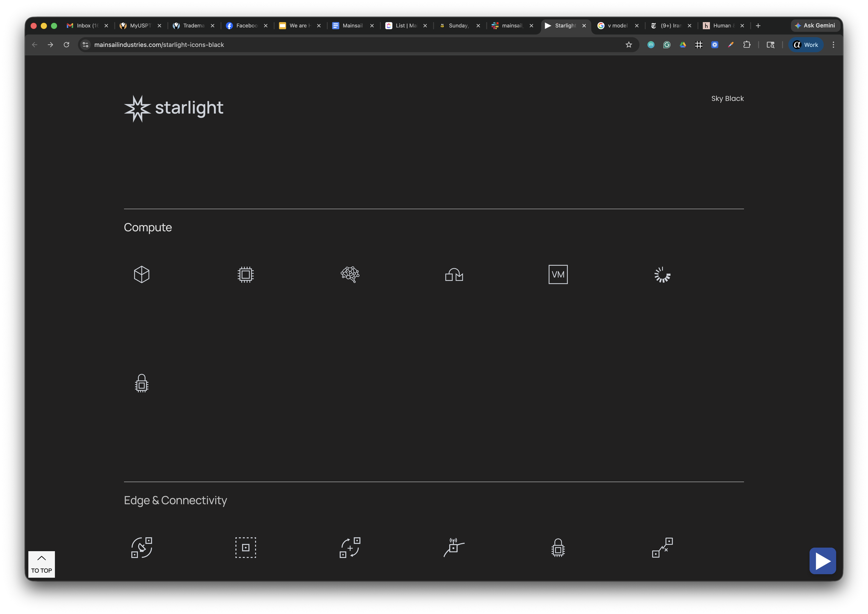Open a new browser tab

[758, 26]
